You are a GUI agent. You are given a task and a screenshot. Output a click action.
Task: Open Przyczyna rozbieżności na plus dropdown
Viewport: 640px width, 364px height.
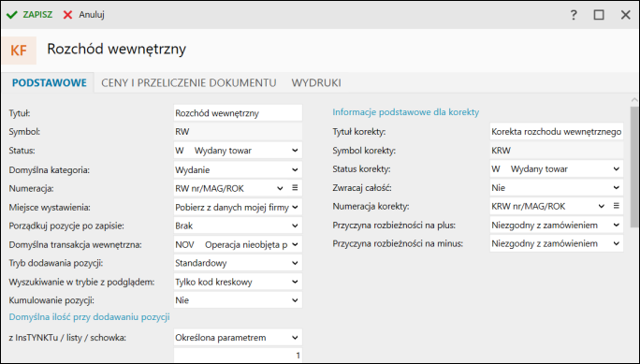557,225
